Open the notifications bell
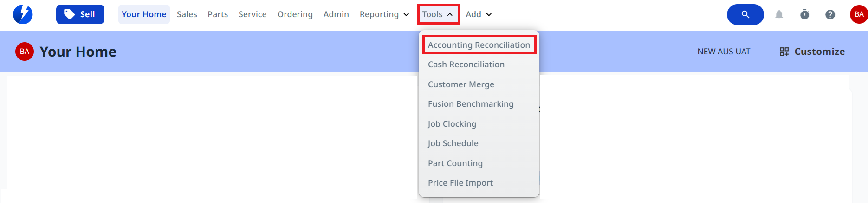 pos(779,15)
